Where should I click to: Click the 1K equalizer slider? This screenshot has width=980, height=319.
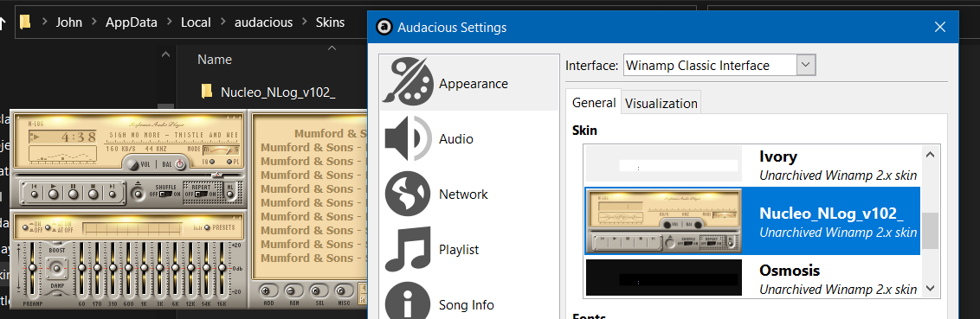click(x=144, y=267)
